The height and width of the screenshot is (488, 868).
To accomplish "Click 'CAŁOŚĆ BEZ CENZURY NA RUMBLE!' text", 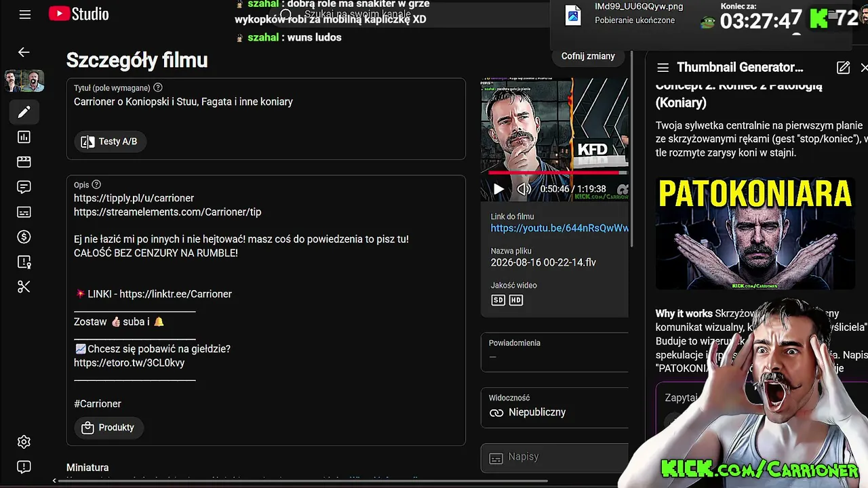I will tap(156, 253).
